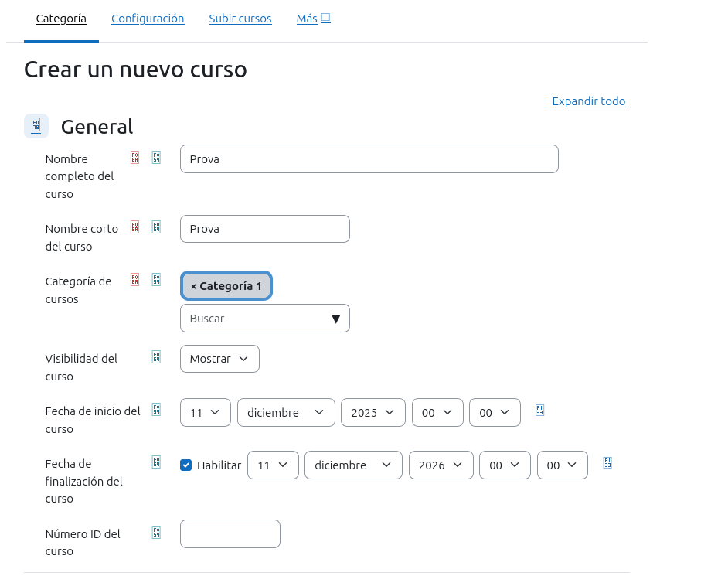728x576 pixels.
Task: Open start date month dropdown showing diciembre
Action: click(286, 413)
